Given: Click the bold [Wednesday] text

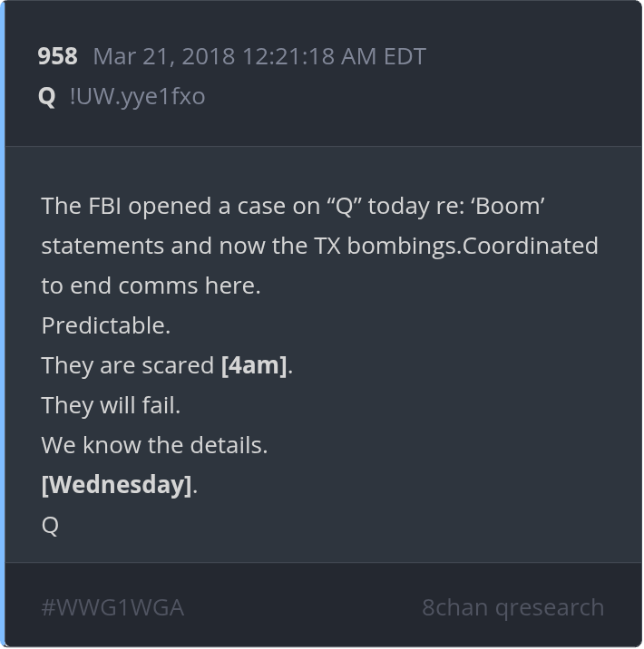Looking at the screenshot, I should coord(116,485).
